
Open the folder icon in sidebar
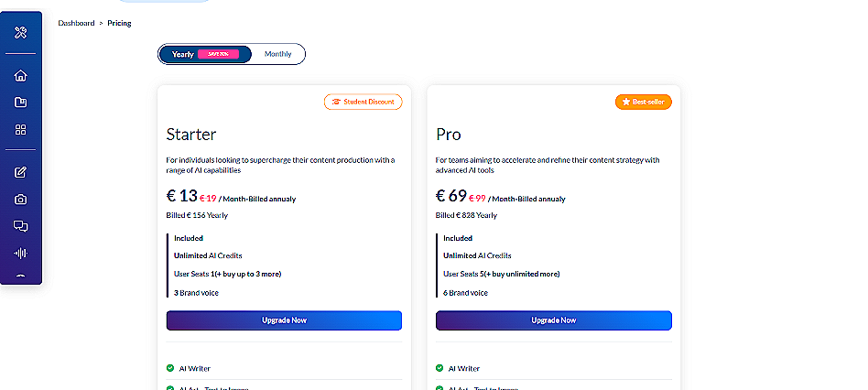pyautogui.click(x=20, y=103)
